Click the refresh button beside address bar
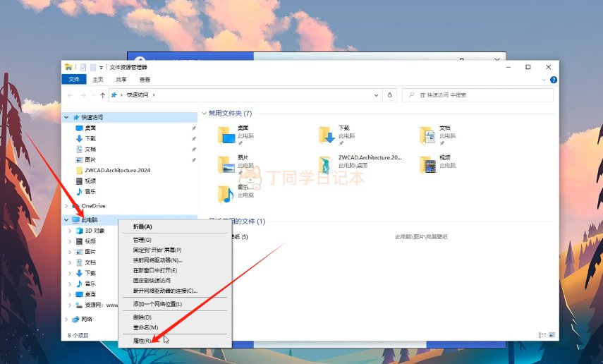 (x=390, y=95)
